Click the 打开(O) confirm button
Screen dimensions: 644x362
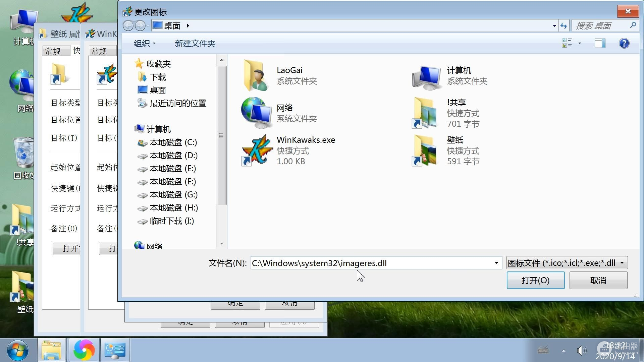(x=535, y=280)
